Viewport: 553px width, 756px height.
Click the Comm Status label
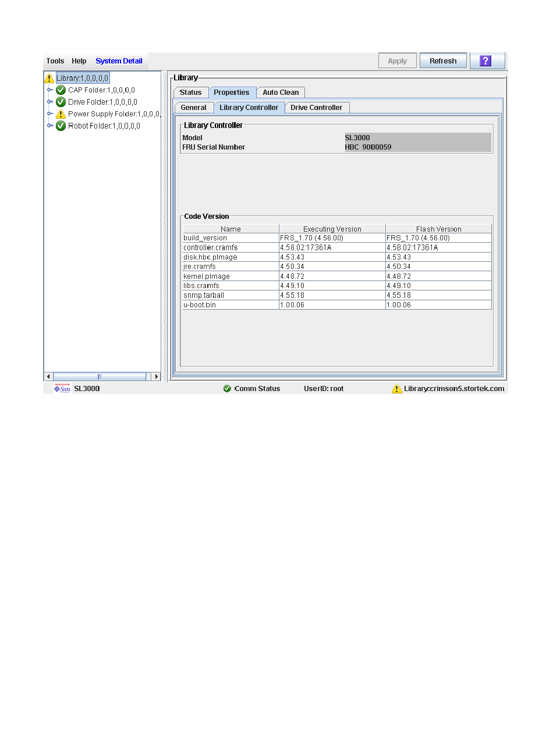(257, 389)
